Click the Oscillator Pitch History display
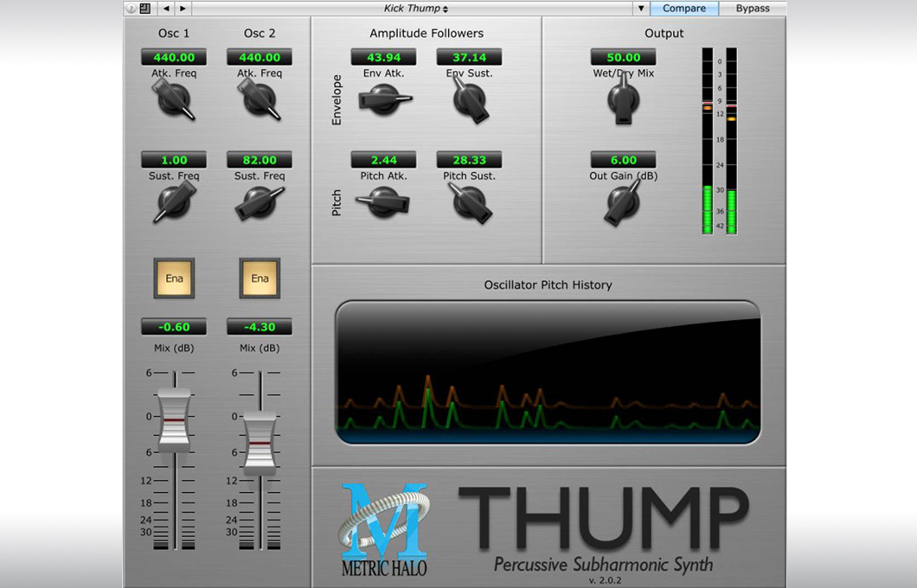Image resolution: width=917 pixels, height=588 pixels. coord(548,373)
